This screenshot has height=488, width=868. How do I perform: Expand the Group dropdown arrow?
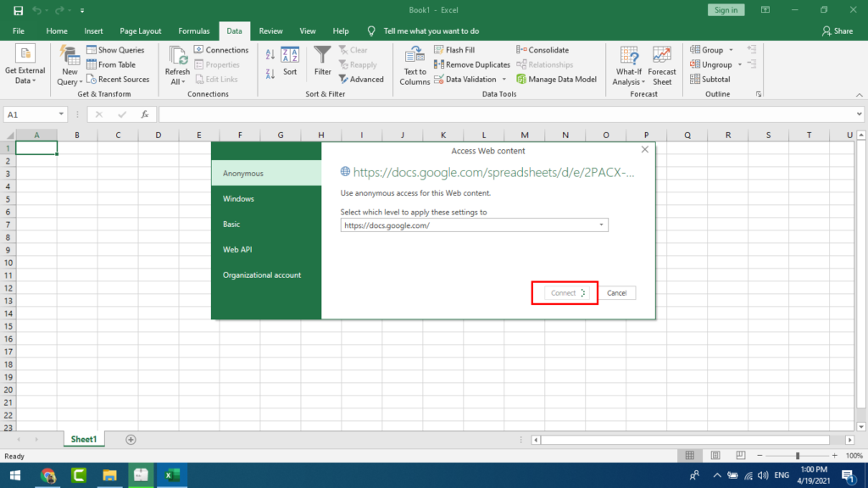(x=731, y=50)
